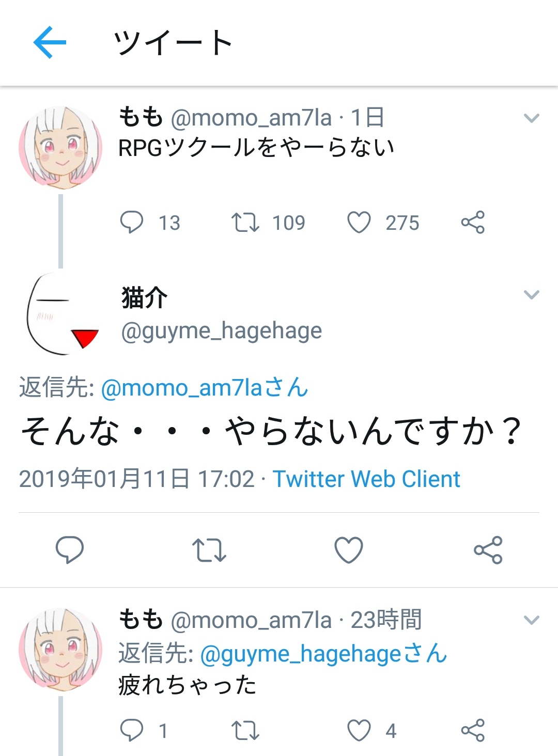
Task: Open options chevron on 疲れちゃった tweet
Action: pyautogui.click(x=532, y=620)
